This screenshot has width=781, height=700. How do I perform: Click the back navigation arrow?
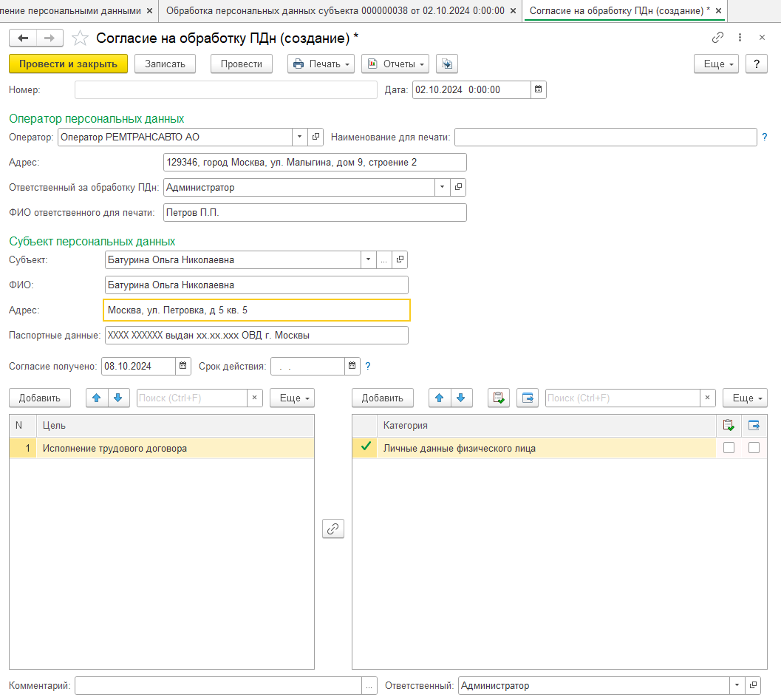22,38
